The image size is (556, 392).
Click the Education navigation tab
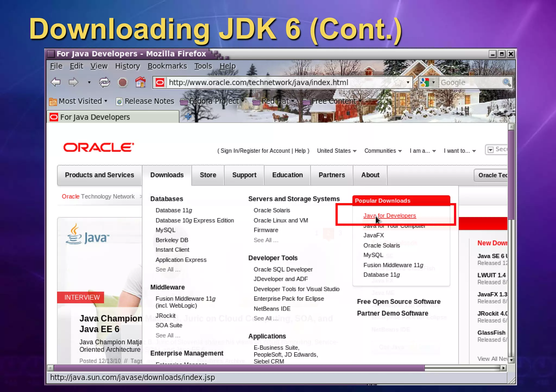(x=288, y=175)
